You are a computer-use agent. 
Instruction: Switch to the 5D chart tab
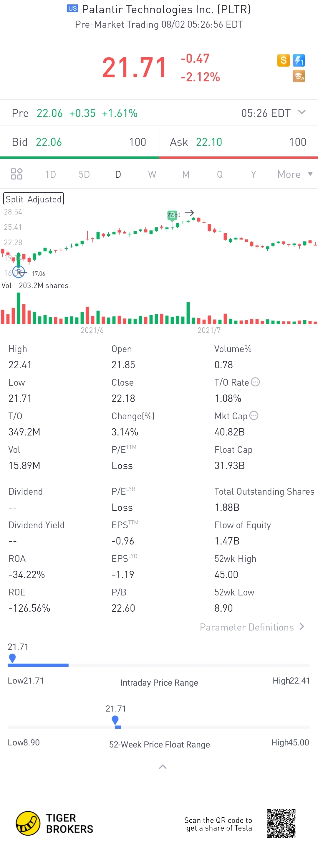point(84,174)
